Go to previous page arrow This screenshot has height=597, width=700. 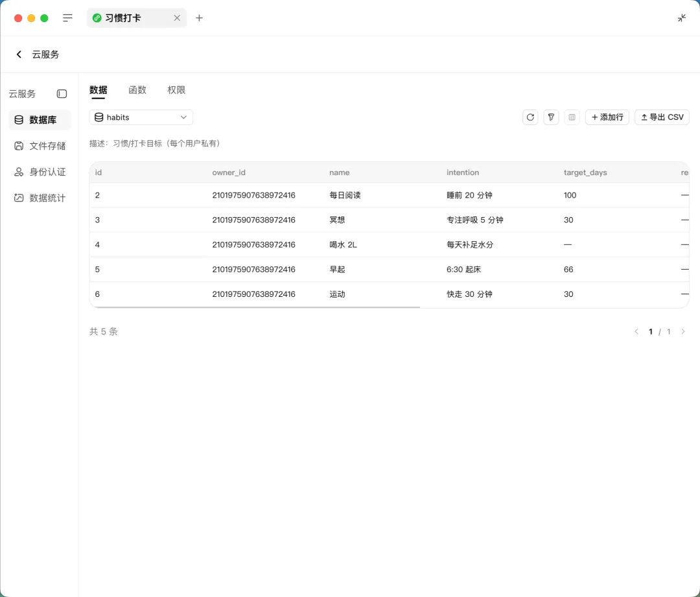coord(636,331)
